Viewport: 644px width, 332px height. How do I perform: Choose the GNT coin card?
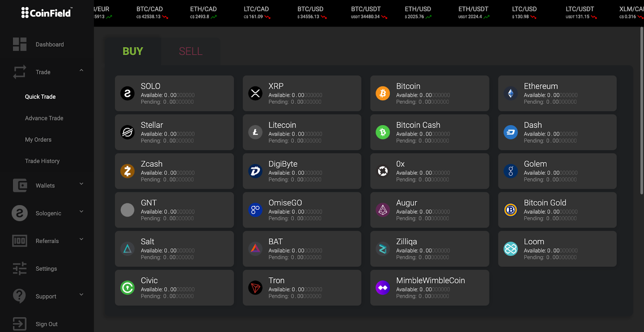174,210
